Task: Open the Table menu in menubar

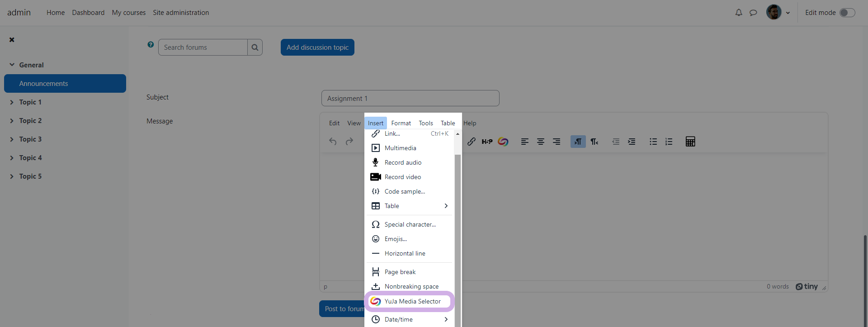Action: 448,123
